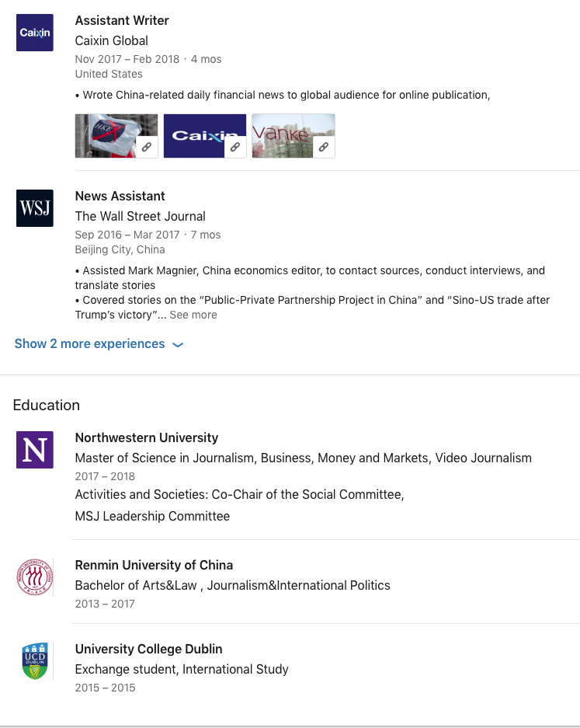
Task: Expand "See more" in WSJ description
Action: point(193,315)
